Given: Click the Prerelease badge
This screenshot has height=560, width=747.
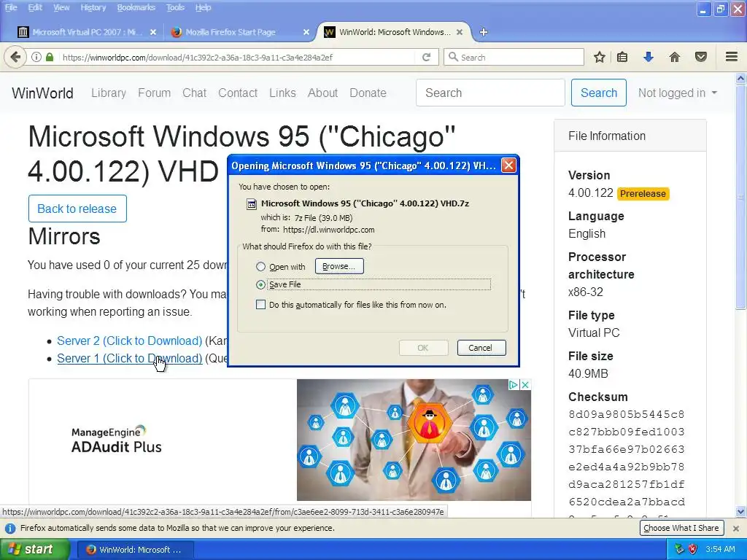Looking at the screenshot, I should pos(643,194).
